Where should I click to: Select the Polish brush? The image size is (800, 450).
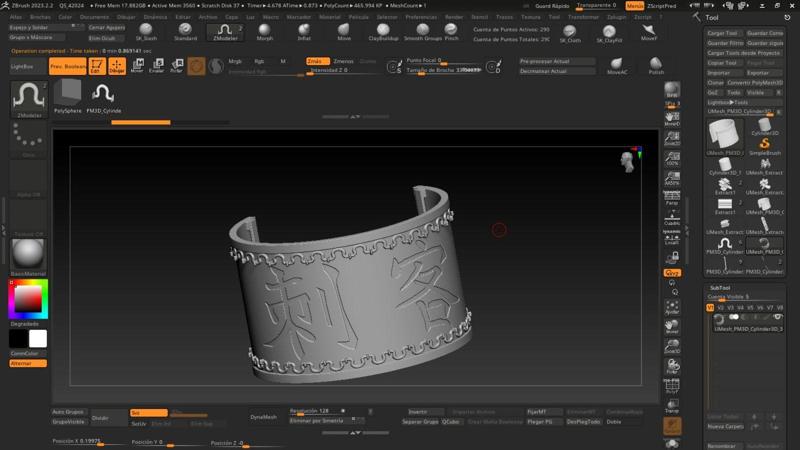pos(656,66)
